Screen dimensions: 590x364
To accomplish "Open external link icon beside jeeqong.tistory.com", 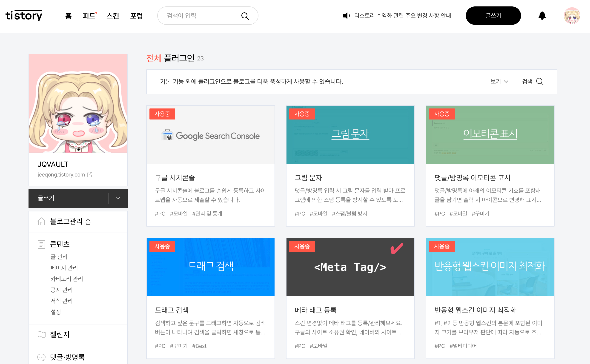I will tap(90, 175).
